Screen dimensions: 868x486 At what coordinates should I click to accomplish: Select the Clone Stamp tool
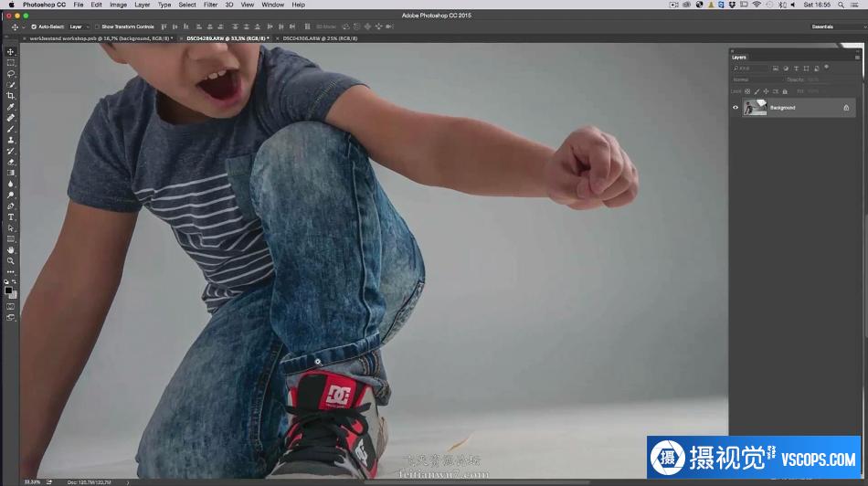click(x=11, y=140)
